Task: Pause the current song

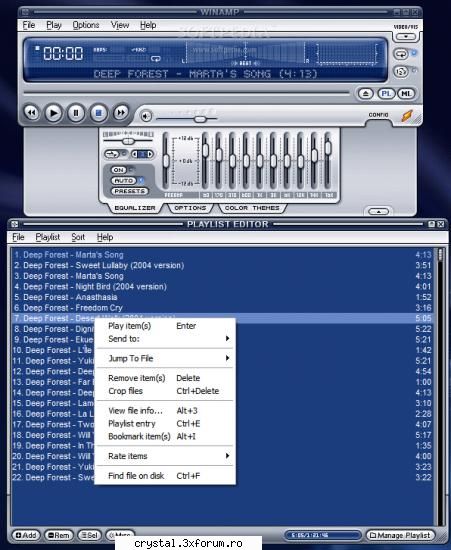Action: click(x=76, y=113)
